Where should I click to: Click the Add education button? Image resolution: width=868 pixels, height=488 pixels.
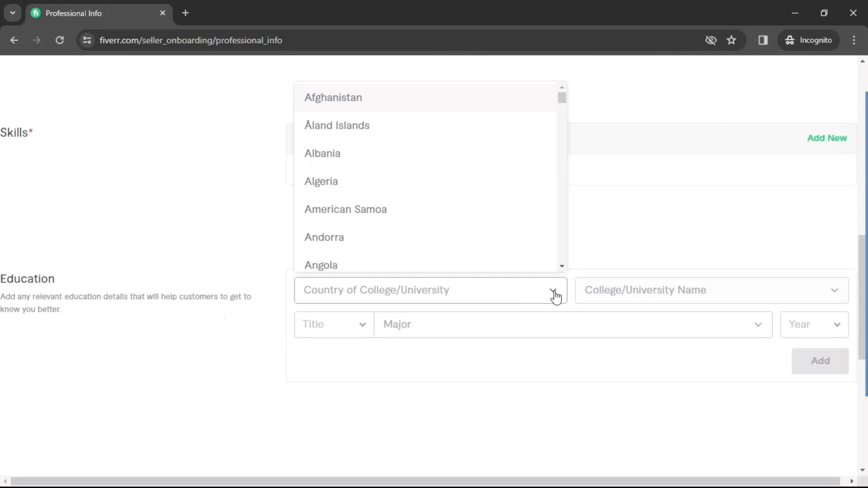point(821,361)
